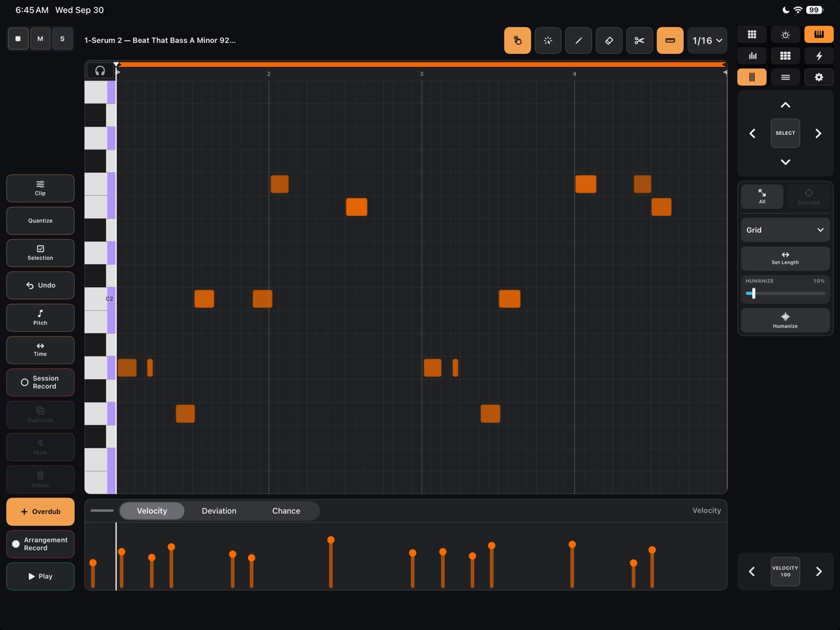Open the session grid view icon
Viewport: 840px width, 630px height.
tap(751, 34)
